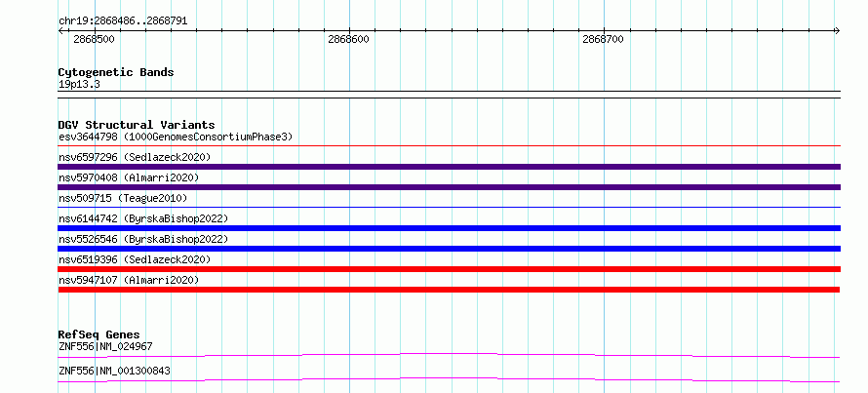Click the nsv509715 (Teague2010) label
This screenshot has height=393, width=868.
(123, 198)
